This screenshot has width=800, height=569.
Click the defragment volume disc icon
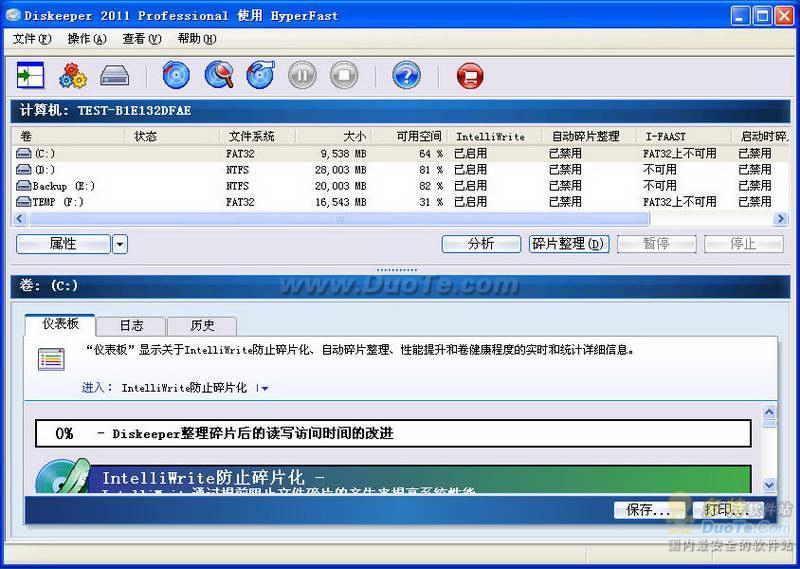point(260,75)
